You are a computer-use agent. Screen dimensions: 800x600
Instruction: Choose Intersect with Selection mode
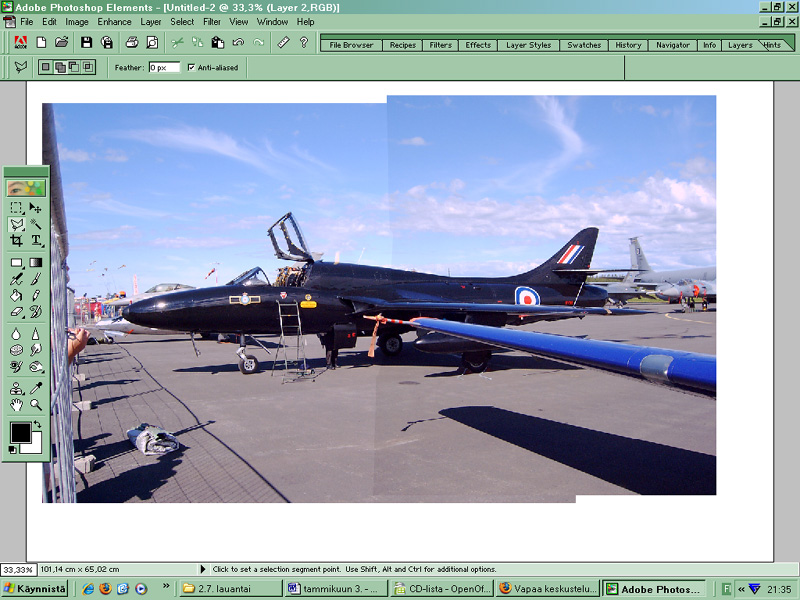point(88,67)
